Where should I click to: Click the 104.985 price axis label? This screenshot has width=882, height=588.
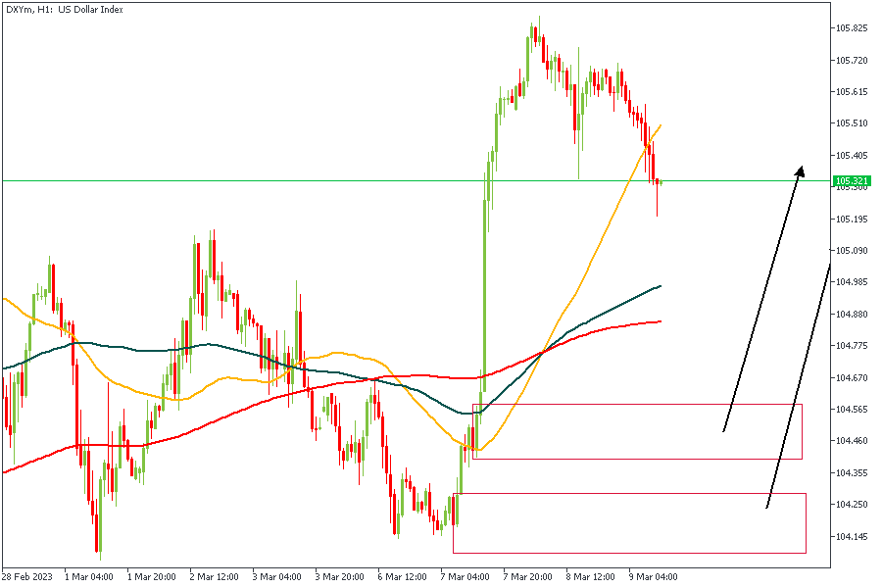[x=852, y=282]
